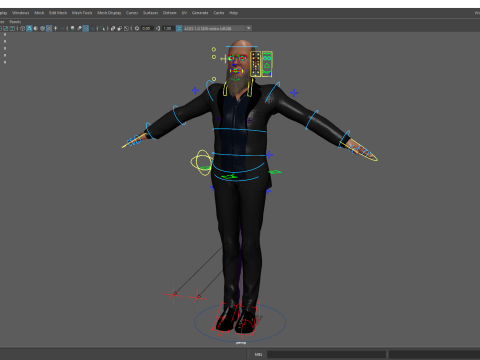Select the yellow facial picker panel control
This screenshot has width=480, height=360.
click(256, 64)
